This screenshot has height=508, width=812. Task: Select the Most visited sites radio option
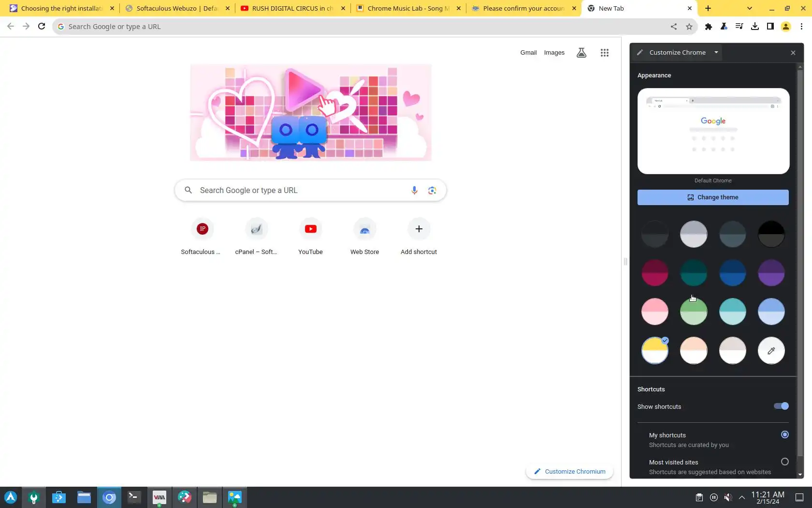[x=785, y=462]
